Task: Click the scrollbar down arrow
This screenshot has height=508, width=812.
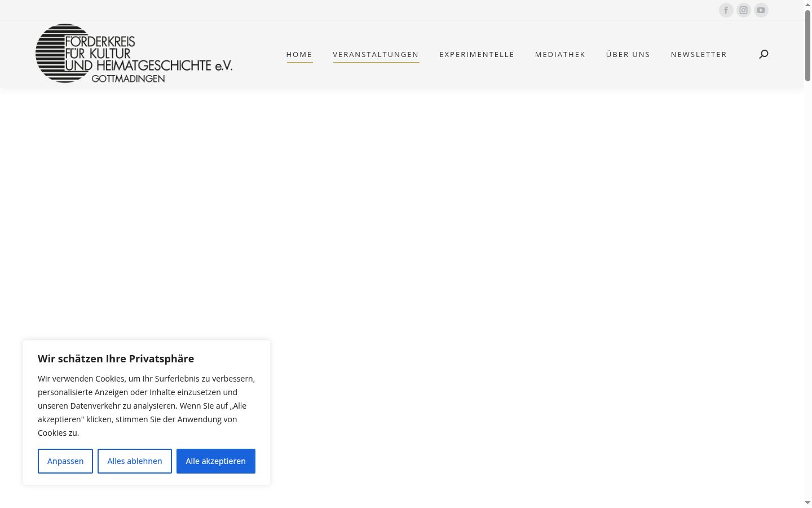Action: pos(807,503)
